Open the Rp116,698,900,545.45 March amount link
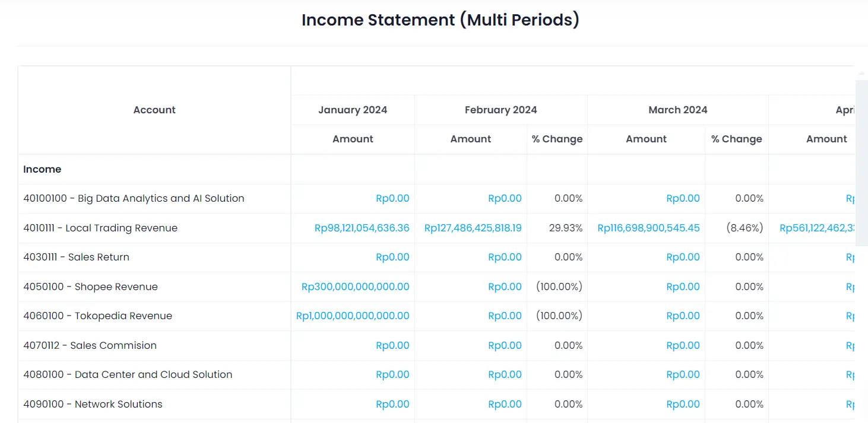This screenshot has height=423, width=868. click(x=648, y=228)
